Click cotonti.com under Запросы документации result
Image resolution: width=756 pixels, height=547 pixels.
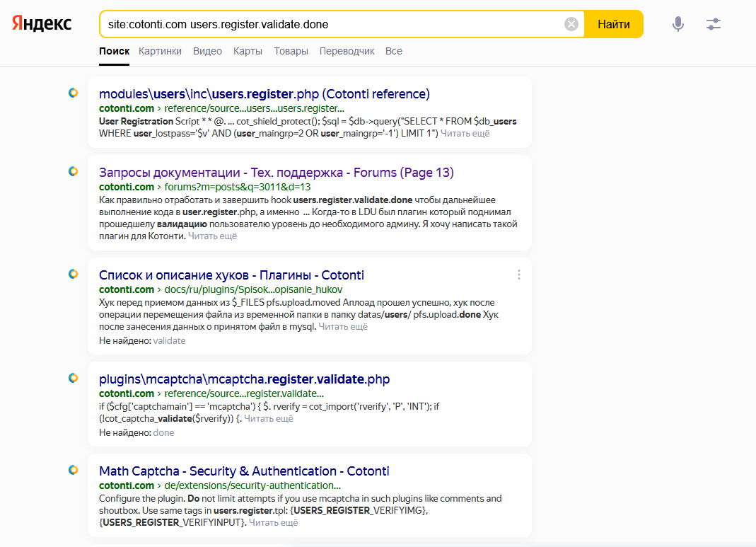[x=127, y=187]
